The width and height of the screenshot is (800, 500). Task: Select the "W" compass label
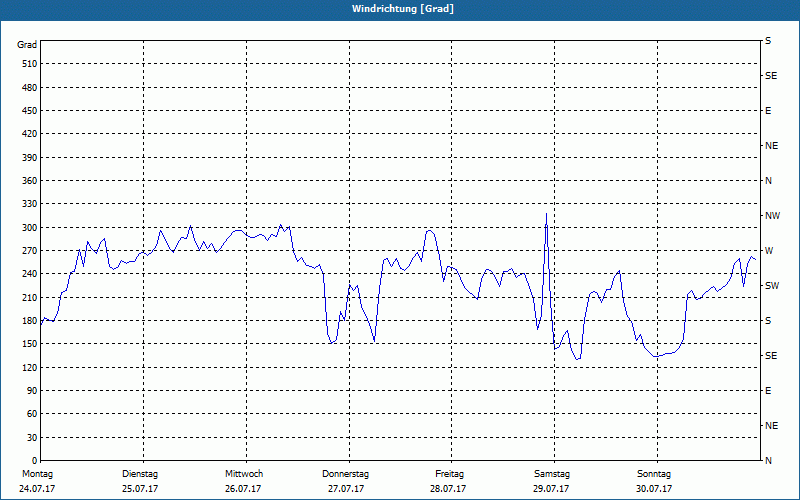pyautogui.click(x=769, y=251)
